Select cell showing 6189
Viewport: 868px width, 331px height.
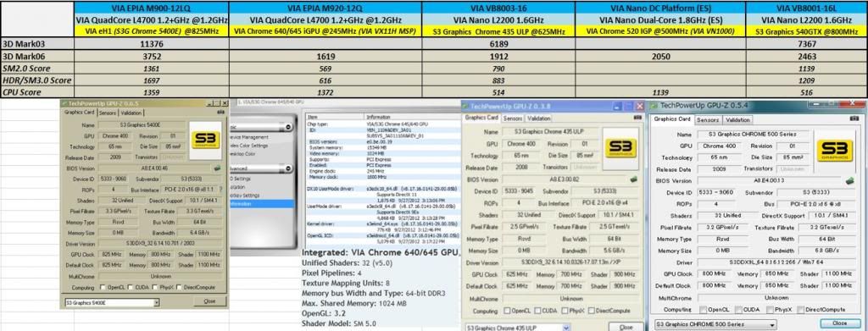point(498,44)
